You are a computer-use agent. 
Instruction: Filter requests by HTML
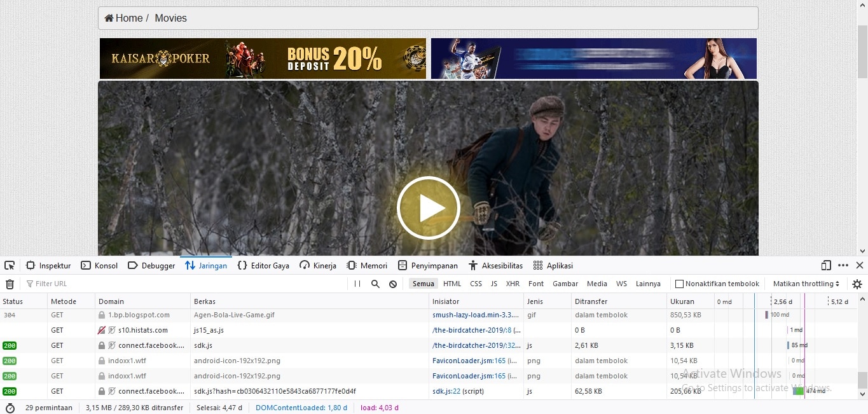tap(452, 284)
